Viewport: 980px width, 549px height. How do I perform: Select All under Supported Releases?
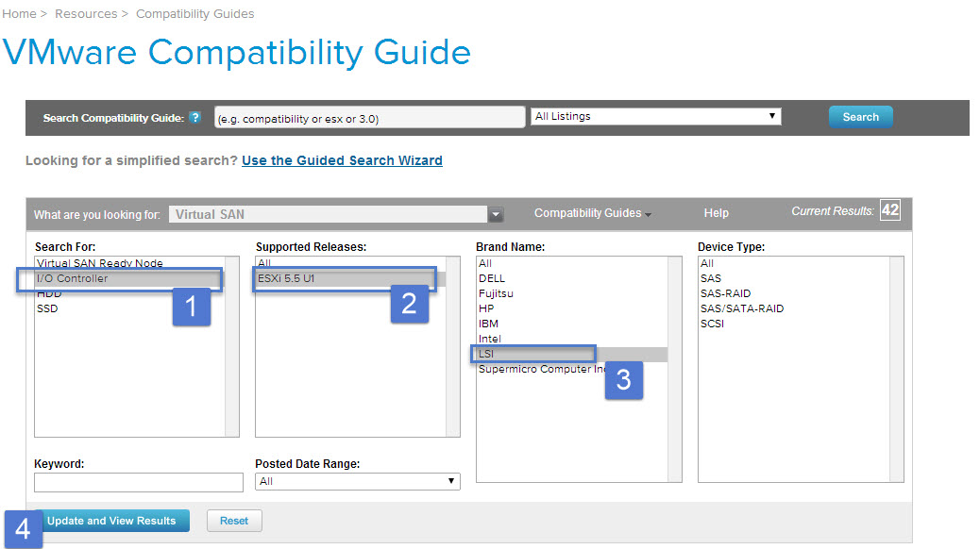click(x=350, y=263)
